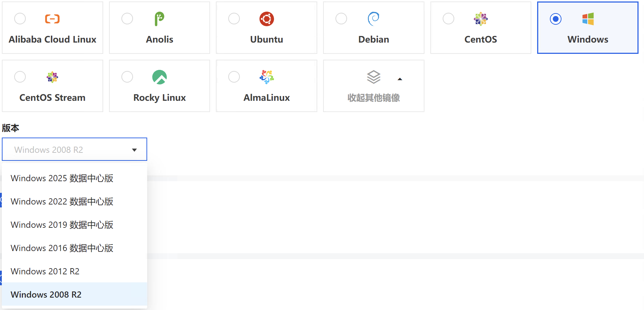Viewport: 644px width, 310px height.
Task: Click the Windows four-color flag icon
Action: coord(588,19)
